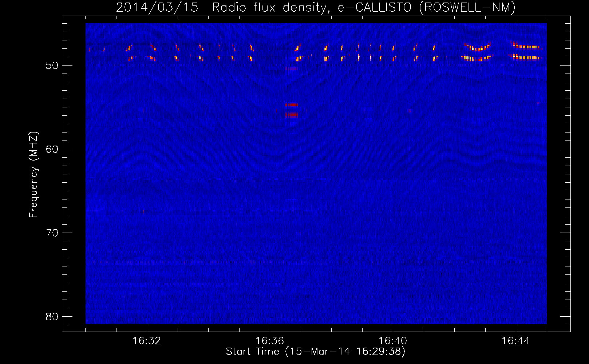Screen dimensions: 589x364
Task: Click the plot title "2014/03/15 Radio flux density, e-CALLISTO (ROSWELL-NM)"
Action: pos(316,7)
